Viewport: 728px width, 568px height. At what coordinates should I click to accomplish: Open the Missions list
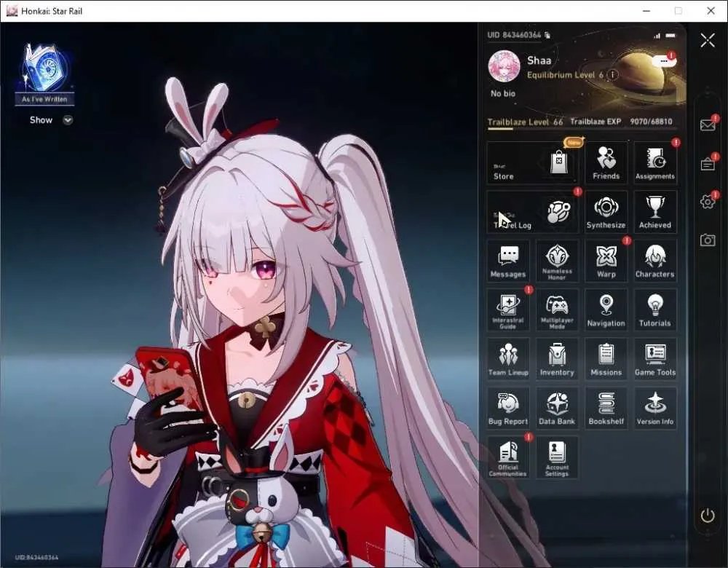point(606,359)
